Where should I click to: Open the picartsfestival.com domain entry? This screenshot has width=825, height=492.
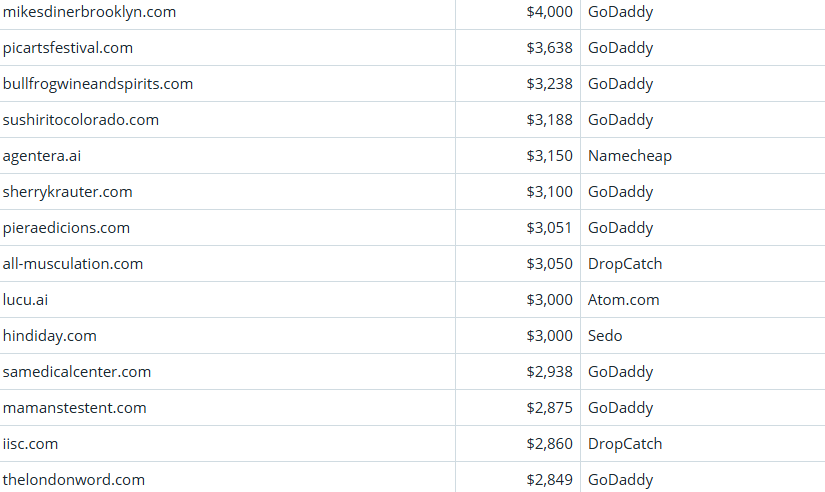[x=68, y=48]
